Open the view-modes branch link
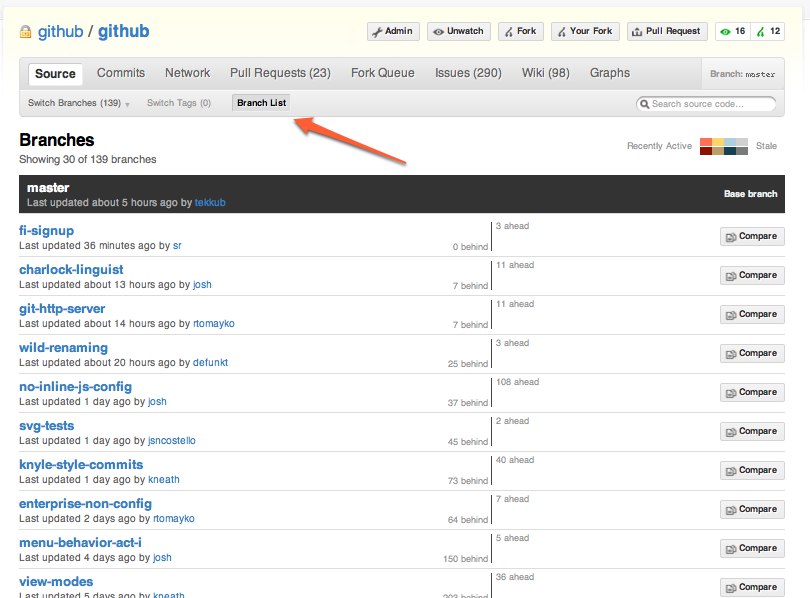 56,581
